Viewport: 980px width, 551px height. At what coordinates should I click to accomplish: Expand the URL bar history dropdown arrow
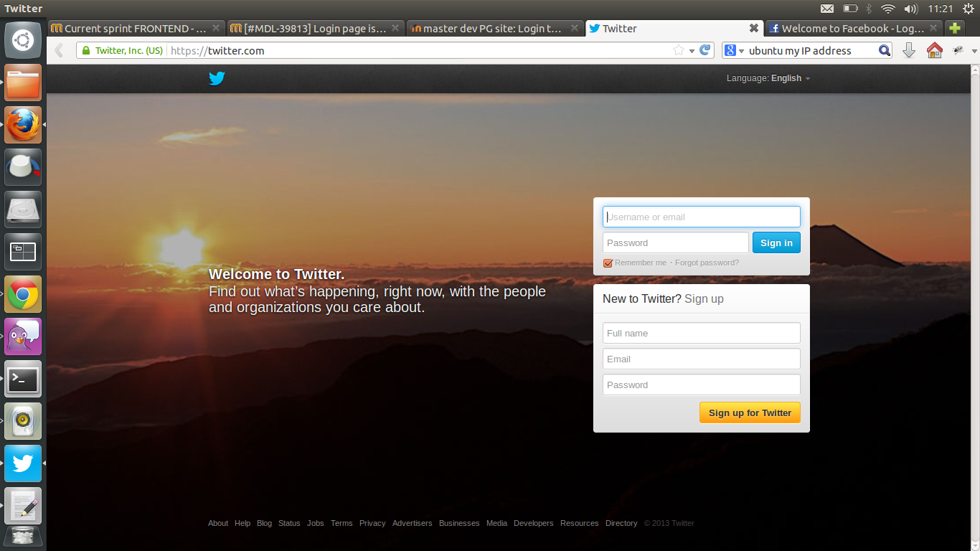point(692,51)
